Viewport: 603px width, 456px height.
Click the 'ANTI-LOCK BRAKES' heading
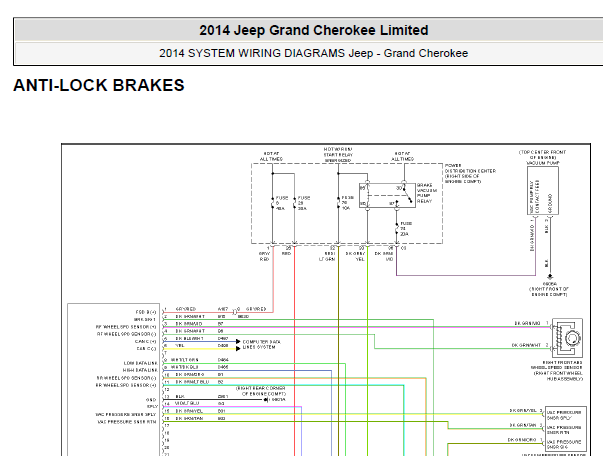(99, 85)
